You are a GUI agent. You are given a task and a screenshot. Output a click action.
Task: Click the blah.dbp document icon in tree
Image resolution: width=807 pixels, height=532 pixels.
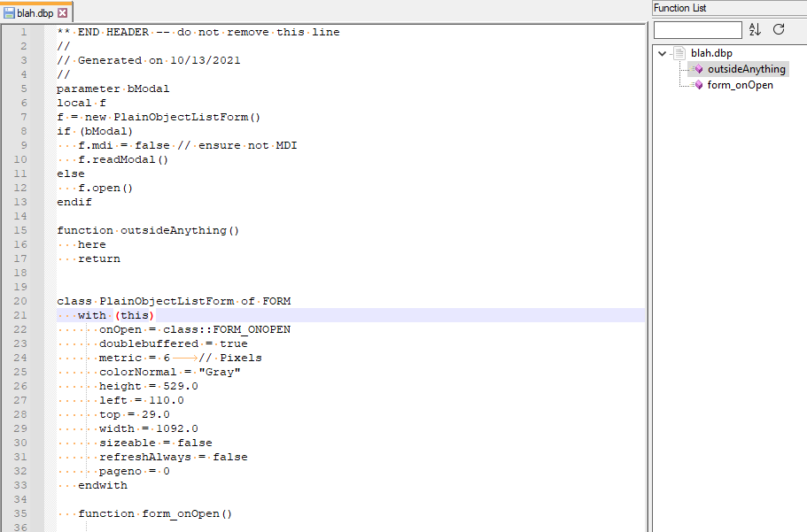click(680, 53)
